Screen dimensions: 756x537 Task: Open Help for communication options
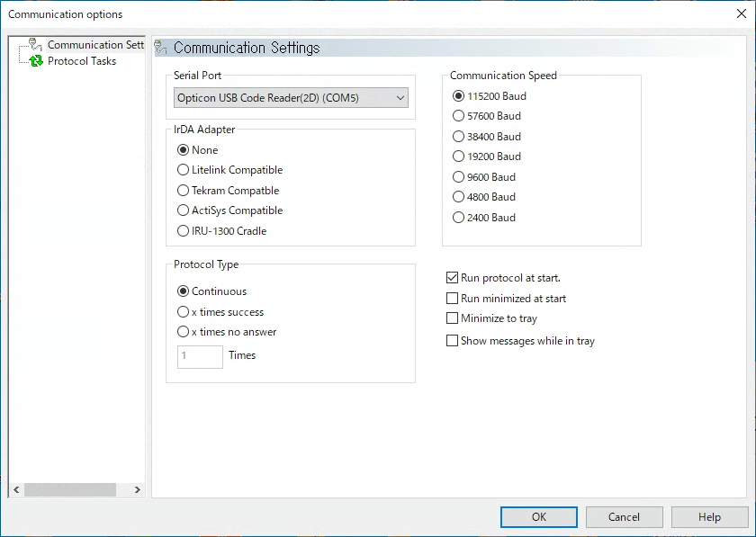tap(710, 517)
